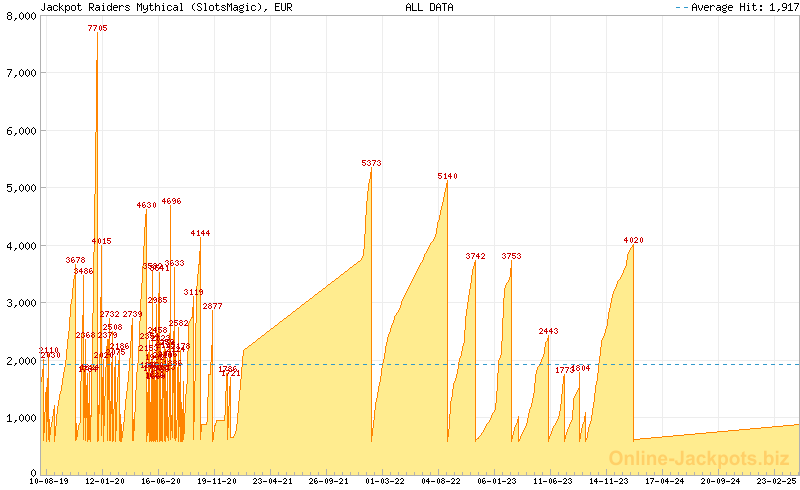The width and height of the screenshot is (800, 490).
Task: Click the 10-08-19 x-axis date
Action: click(x=50, y=480)
